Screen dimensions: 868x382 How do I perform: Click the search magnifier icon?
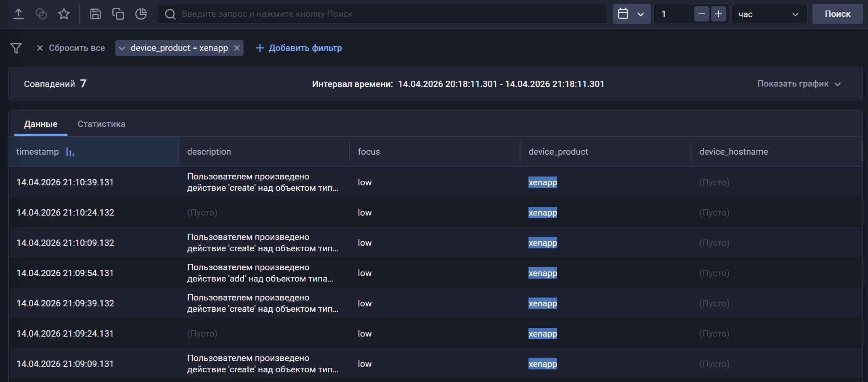pos(170,14)
